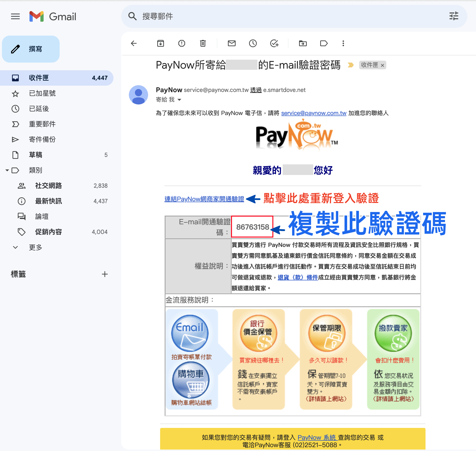Open 促銷內容 promotions category

pos(57,232)
